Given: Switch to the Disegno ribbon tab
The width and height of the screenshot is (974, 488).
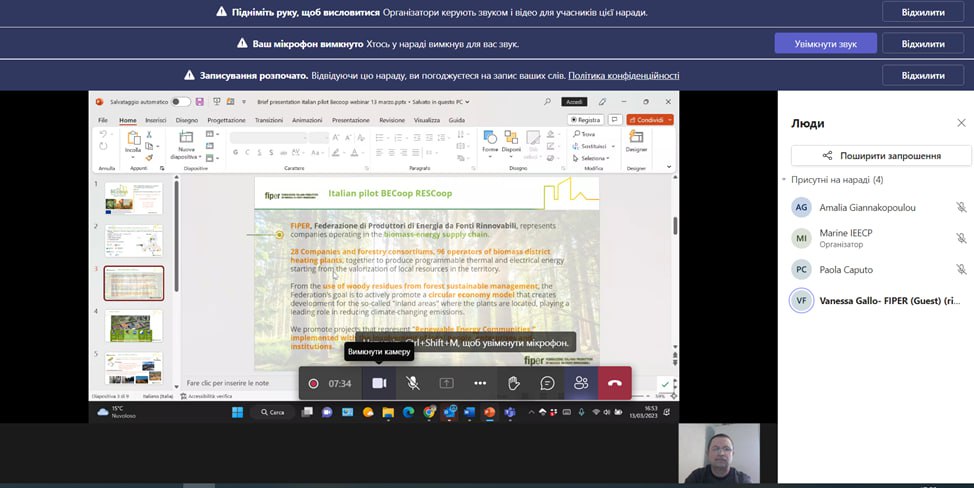Looking at the screenshot, I should coord(186,120).
